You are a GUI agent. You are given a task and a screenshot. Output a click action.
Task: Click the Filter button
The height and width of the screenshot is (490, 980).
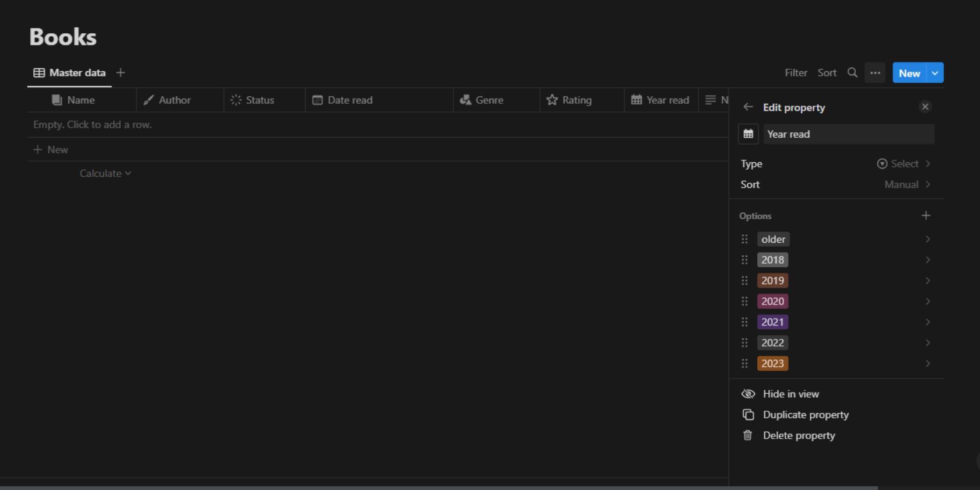click(x=796, y=73)
